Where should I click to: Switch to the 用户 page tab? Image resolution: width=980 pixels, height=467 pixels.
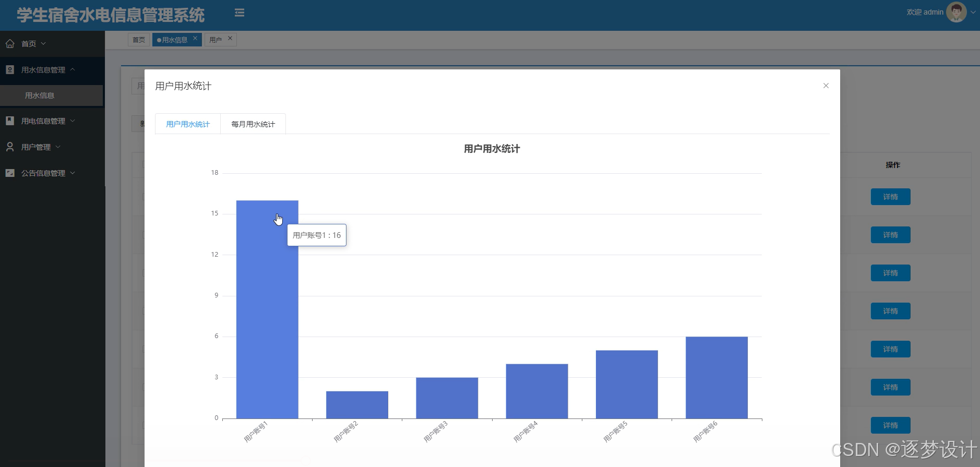click(x=216, y=40)
